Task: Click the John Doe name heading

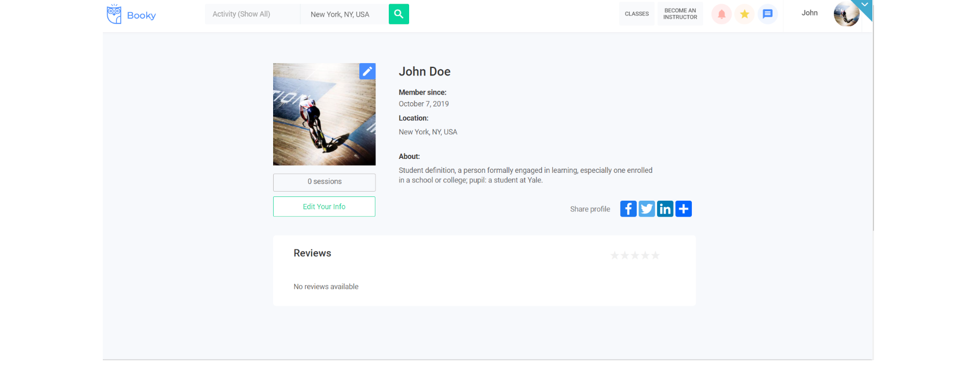Action: point(425,72)
